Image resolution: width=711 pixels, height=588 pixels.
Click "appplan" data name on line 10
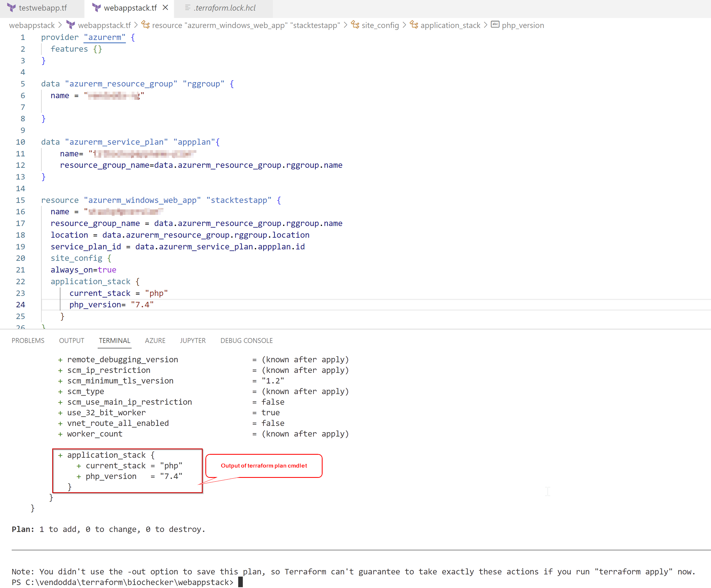[x=194, y=142]
